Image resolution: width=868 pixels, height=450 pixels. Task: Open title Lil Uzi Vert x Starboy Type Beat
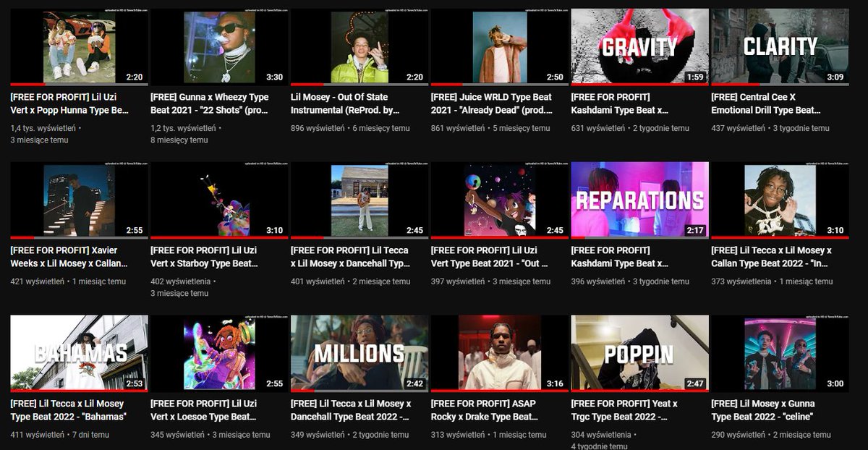pyautogui.click(x=205, y=257)
